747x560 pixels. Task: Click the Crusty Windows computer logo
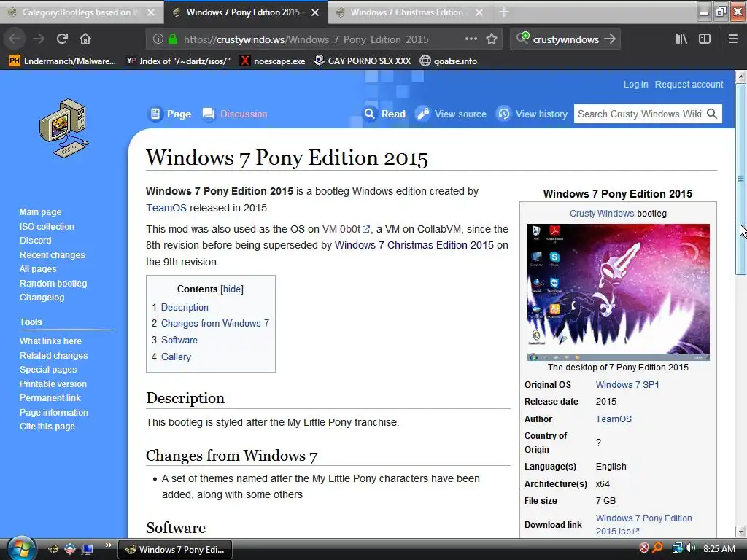pos(64,128)
